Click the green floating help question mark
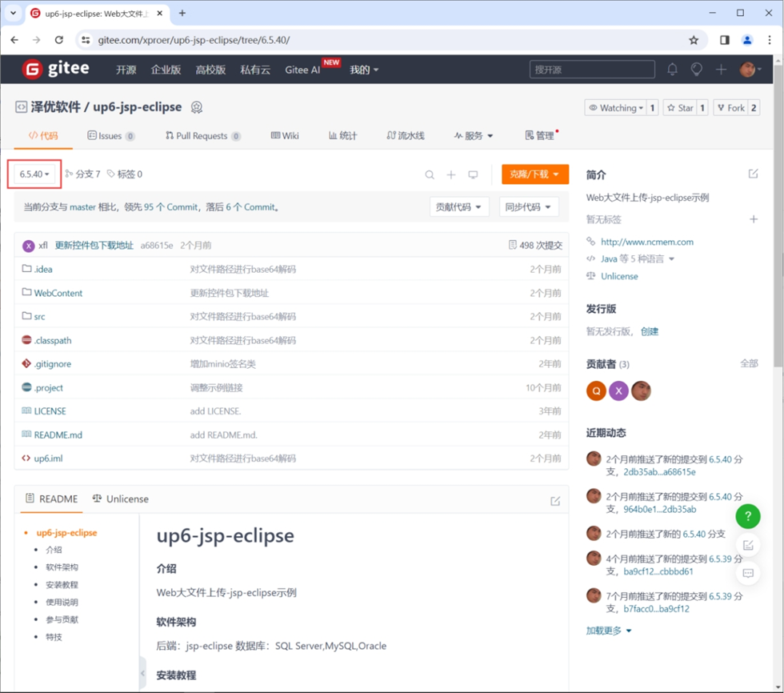Screen dimensions: 784x693 tap(747, 516)
